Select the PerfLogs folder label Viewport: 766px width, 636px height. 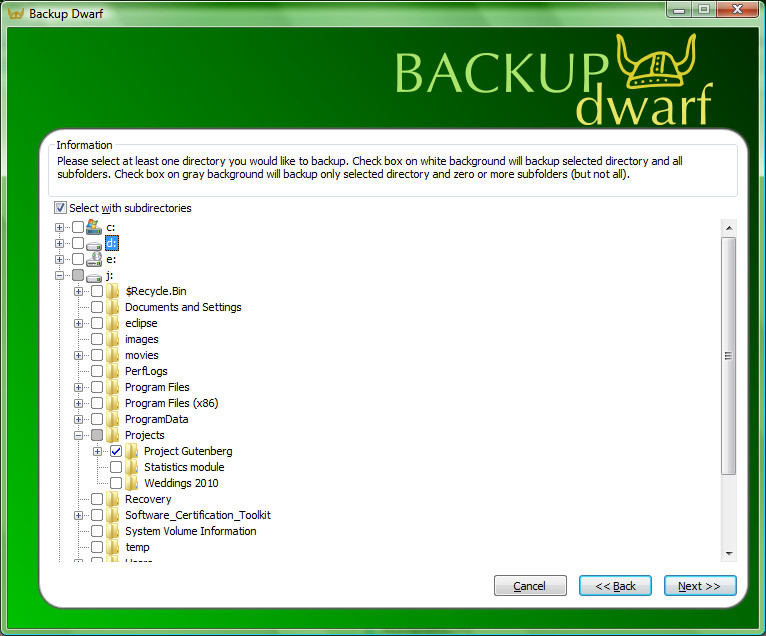(146, 371)
